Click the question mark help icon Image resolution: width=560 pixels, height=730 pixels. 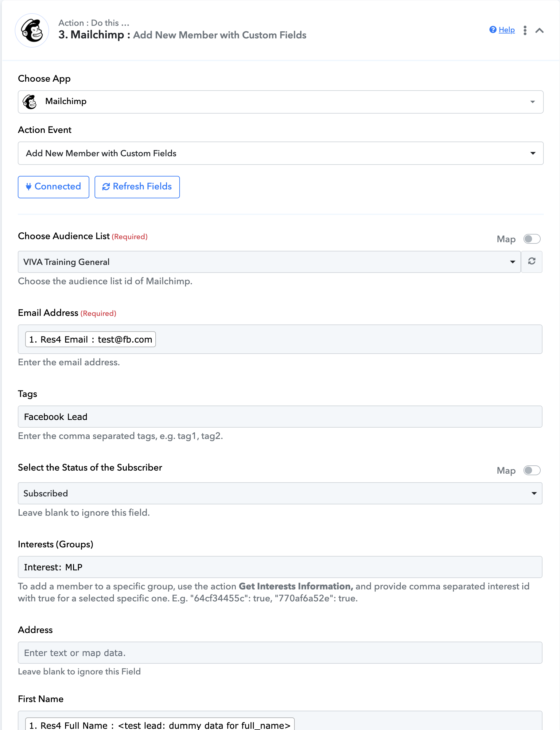coord(493,30)
